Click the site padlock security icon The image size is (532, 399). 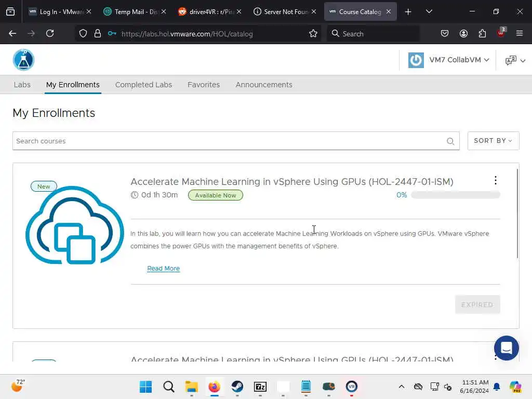(98, 34)
